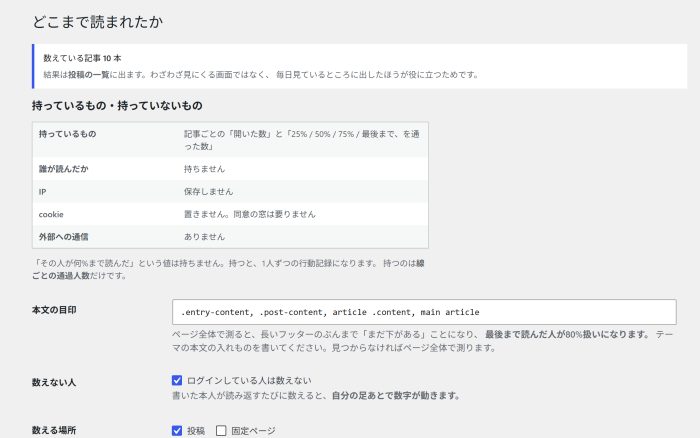Click the 数える場所 setting label
Viewport: 700px width, 438px height.
[x=54, y=430]
